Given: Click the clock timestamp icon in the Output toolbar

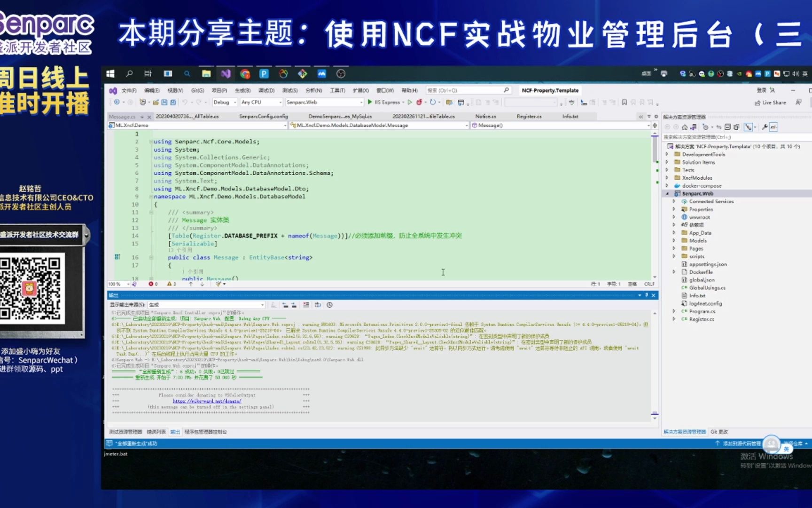Looking at the screenshot, I should (x=329, y=305).
